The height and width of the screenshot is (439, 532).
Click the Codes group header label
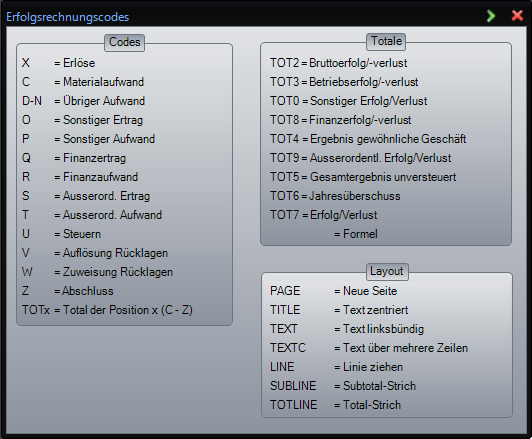pos(125,42)
